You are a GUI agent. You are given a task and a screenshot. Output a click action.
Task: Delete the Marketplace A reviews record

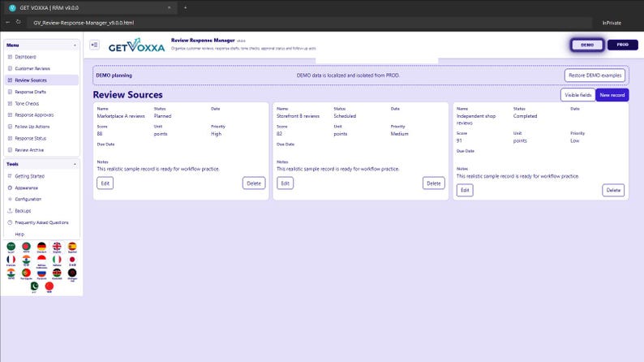[x=254, y=183]
